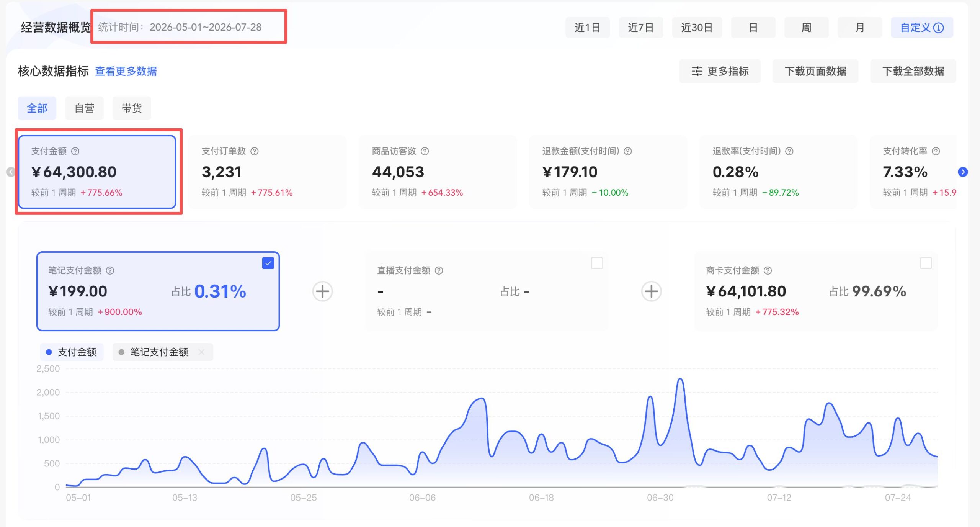Switch to 月 granularity
The image size is (980, 527).
pos(860,28)
